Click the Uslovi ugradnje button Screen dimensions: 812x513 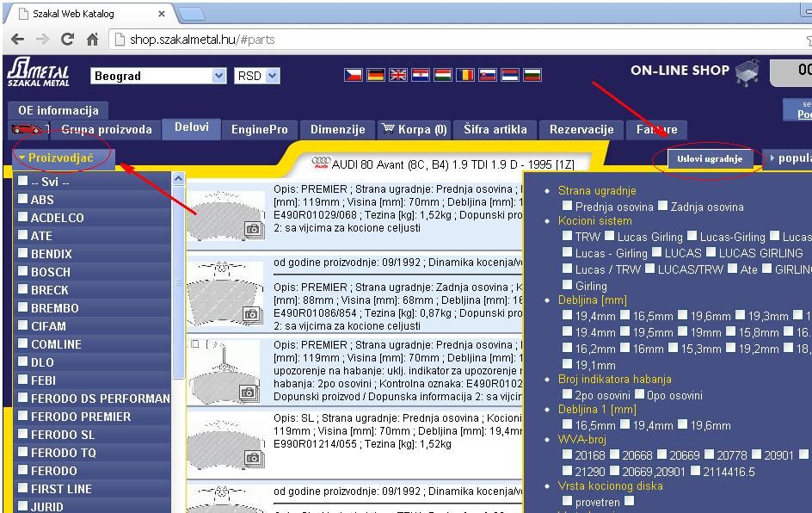[710, 159]
